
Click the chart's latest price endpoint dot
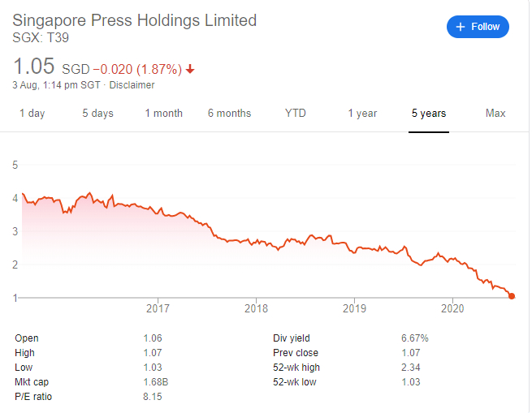click(x=512, y=297)
